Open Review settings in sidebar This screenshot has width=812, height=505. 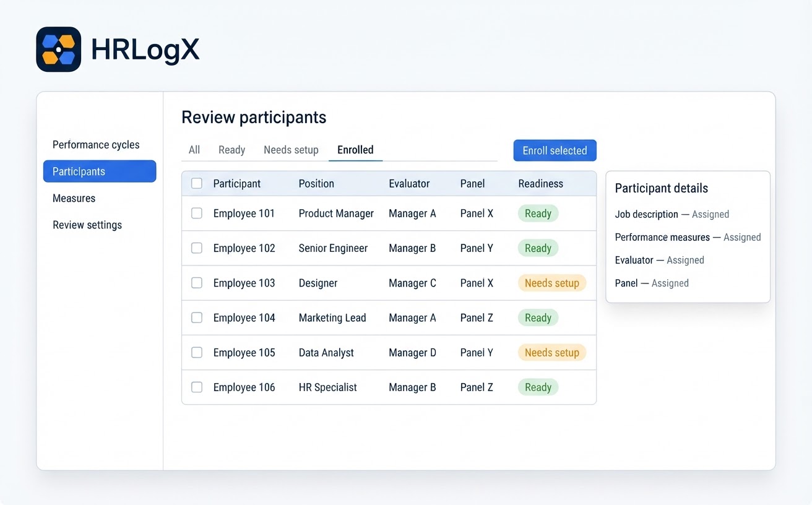[x=87, y=225]
